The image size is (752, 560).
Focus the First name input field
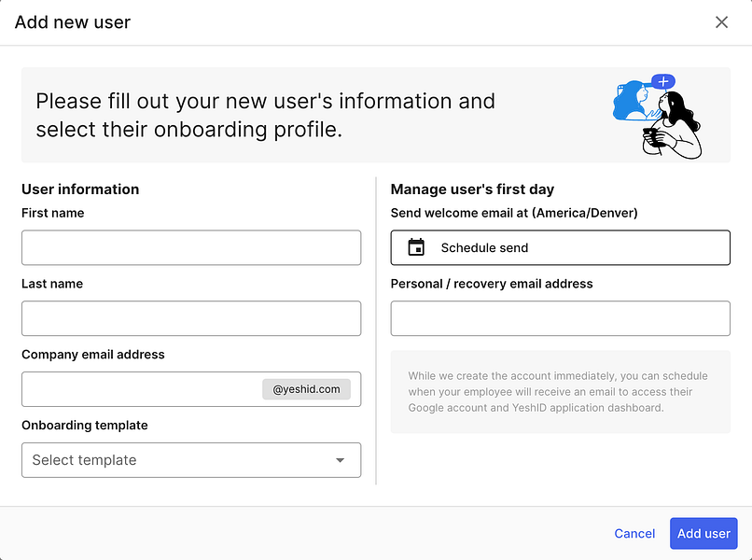[x=191, y=247]
